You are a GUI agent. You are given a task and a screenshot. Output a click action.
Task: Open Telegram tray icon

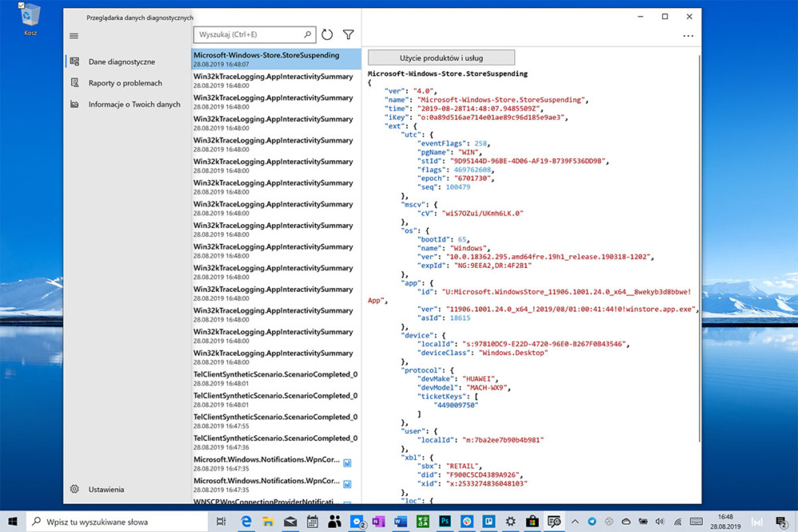592,522
